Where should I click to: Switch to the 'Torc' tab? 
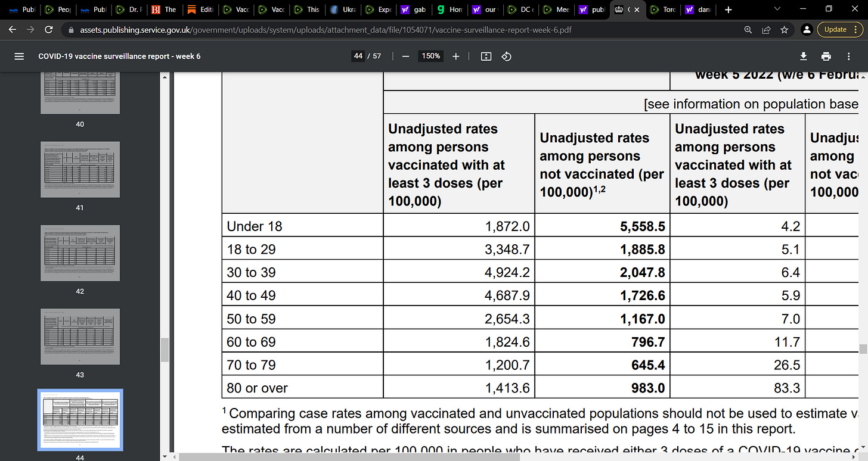662,10
